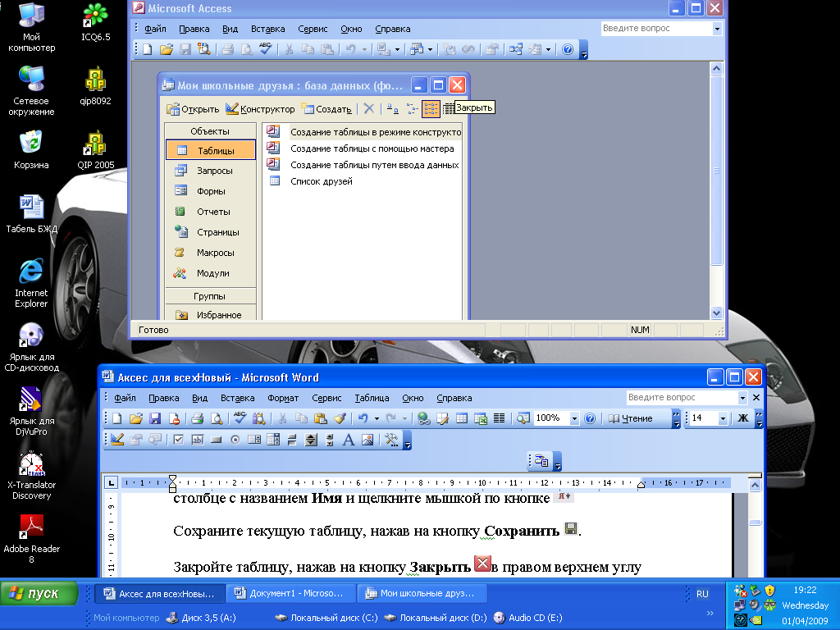Open the Таблица menu in Word

coord(372,398)
